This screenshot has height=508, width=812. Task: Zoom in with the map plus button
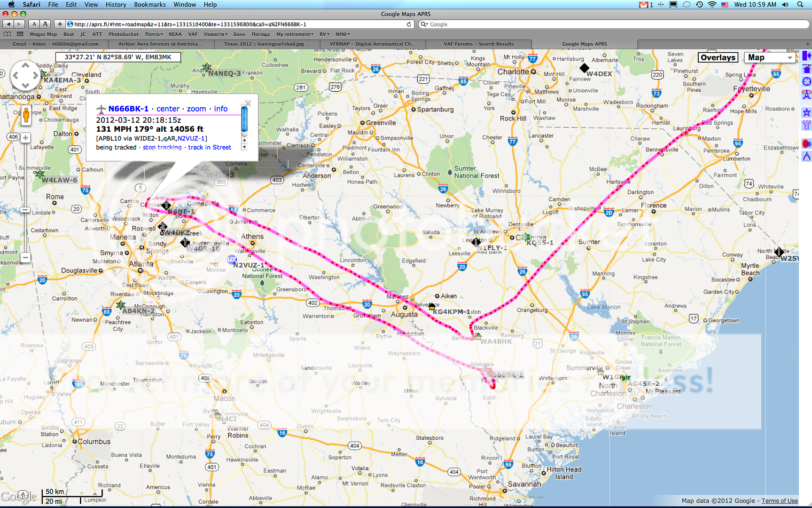26,138
